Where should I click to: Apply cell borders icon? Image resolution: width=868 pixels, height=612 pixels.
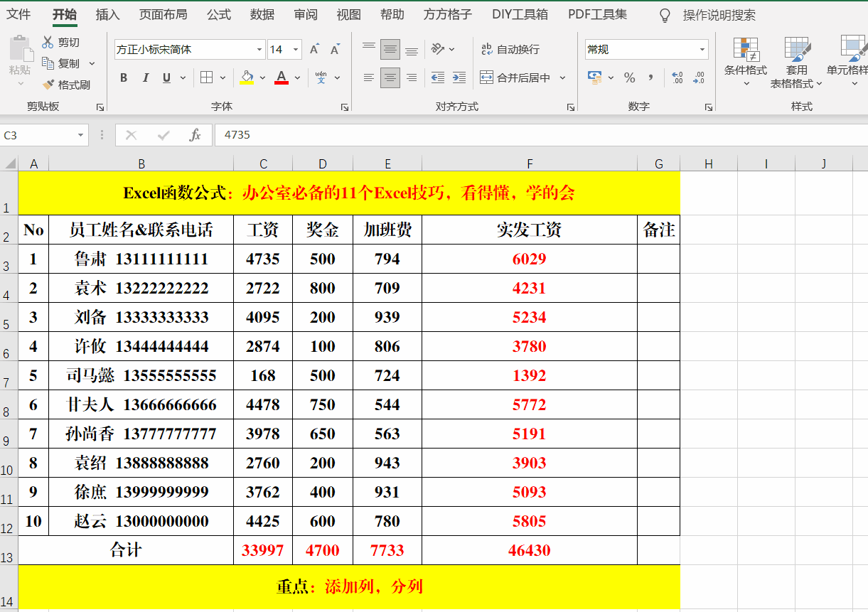pos(206,77)
